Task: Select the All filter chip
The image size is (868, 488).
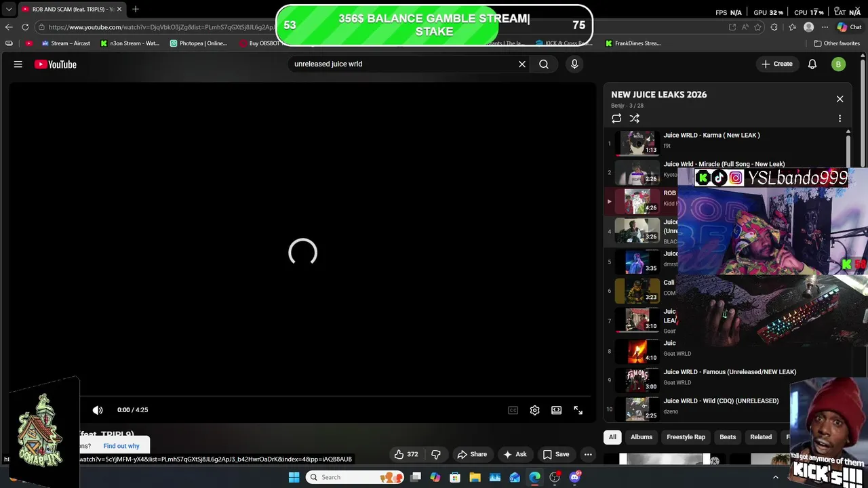Action: tap(612, 437)
